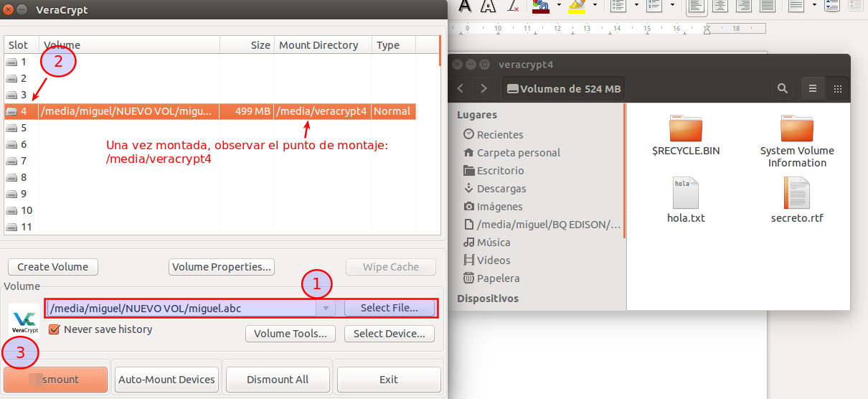
Task: Apply shadow text effect in Writer toolbar
Action: pyautogui.click(x=465, y=6)
